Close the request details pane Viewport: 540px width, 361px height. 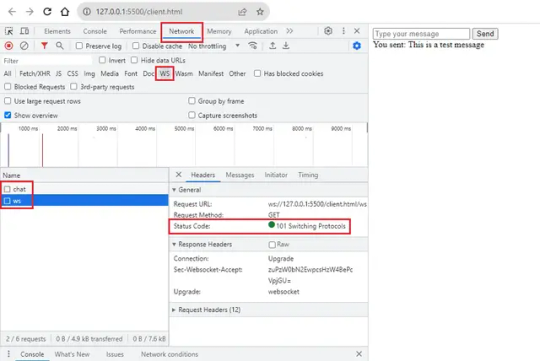tap(178, 175)
